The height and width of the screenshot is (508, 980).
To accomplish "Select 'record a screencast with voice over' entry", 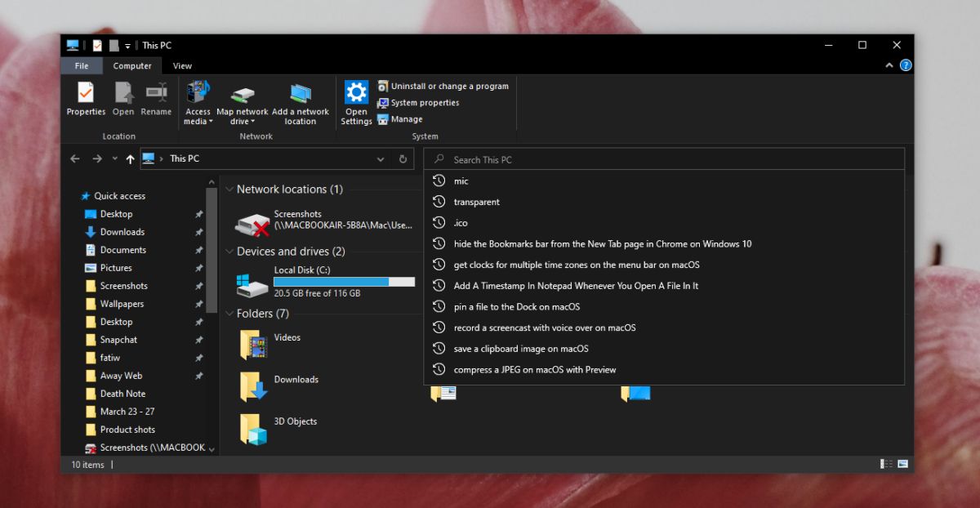I will 664,328.
